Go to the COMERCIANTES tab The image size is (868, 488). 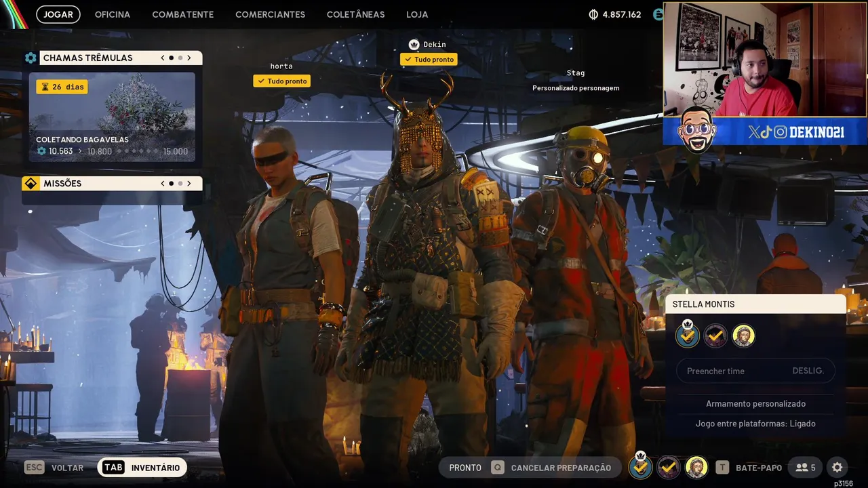coord(270,14)
